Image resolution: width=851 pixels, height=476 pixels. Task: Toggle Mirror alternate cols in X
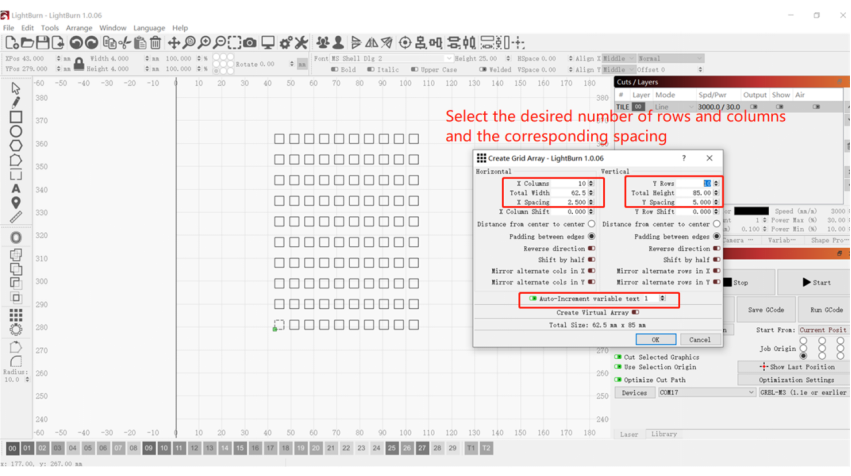tap(592, 271)
